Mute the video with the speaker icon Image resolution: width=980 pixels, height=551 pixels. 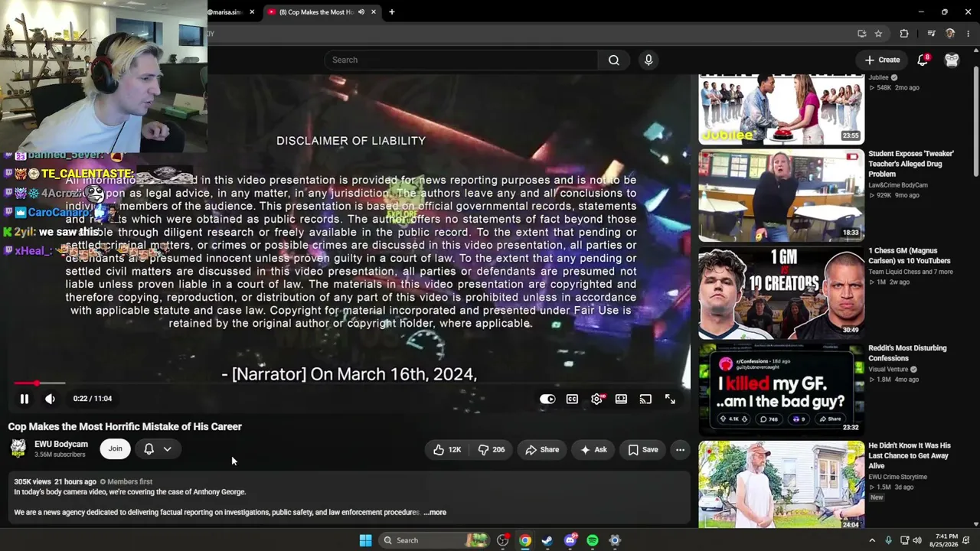[50, 399]
